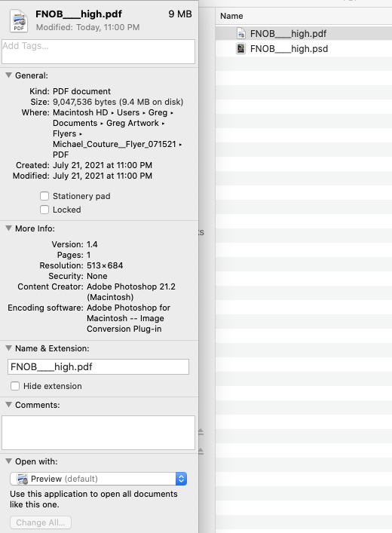
Task: Click the Preview app icon in Open with
Action: [x=23, y=479]
